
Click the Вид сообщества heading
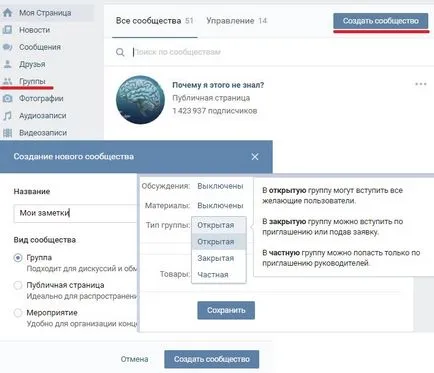pos(45,240)
